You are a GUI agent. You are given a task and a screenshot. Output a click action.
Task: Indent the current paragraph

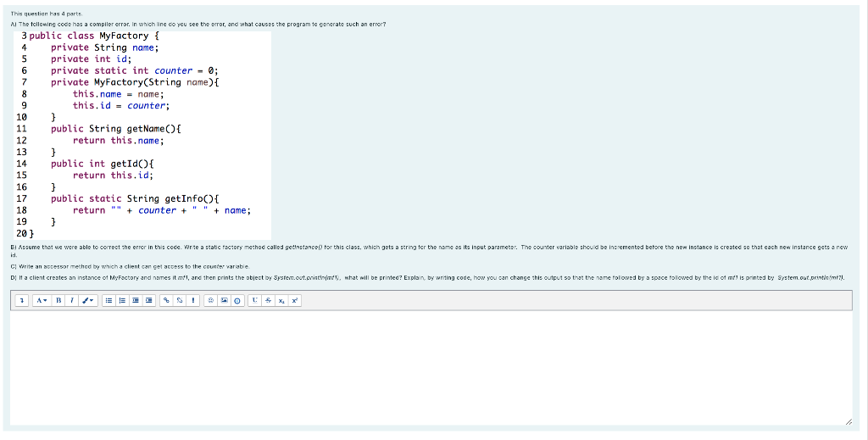point(149,300)
